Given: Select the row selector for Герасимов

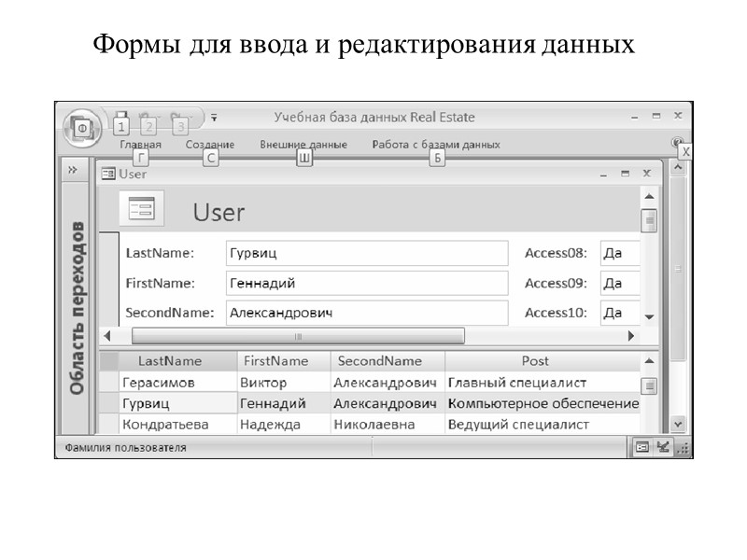Looking at the screenshot, I should [x=109, y=383].
